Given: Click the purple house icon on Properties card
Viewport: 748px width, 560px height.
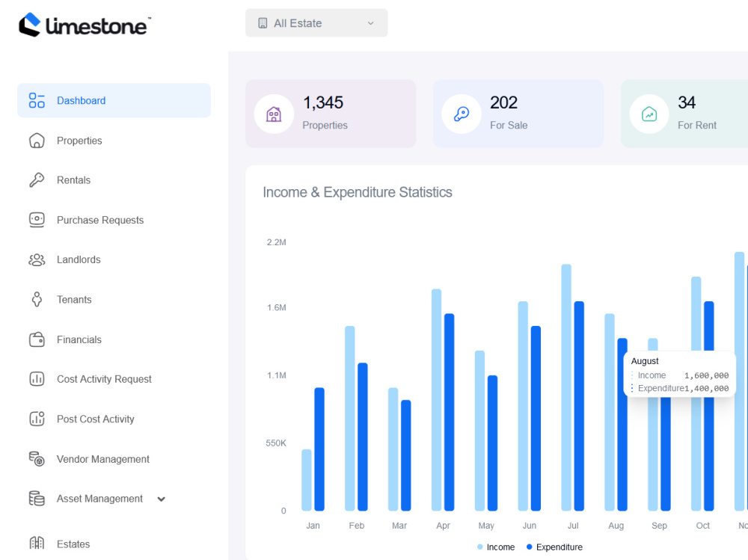Looking at the screenshot, I should [274, 114].
